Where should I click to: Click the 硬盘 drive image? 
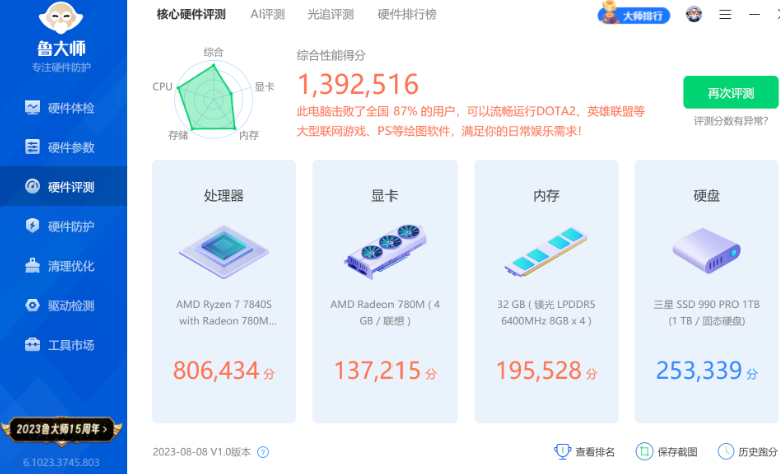[706, 250]
